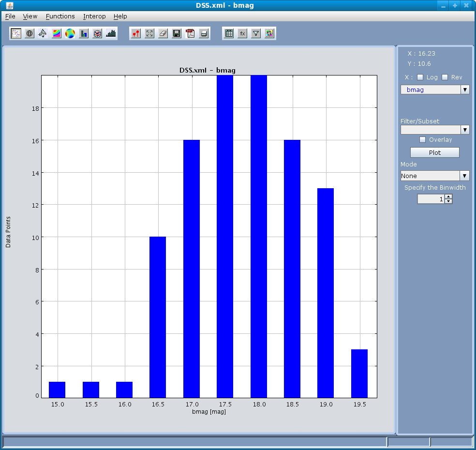Click the funnel filter icon
This screenshot has height=450, width=476.
[256, 34]
